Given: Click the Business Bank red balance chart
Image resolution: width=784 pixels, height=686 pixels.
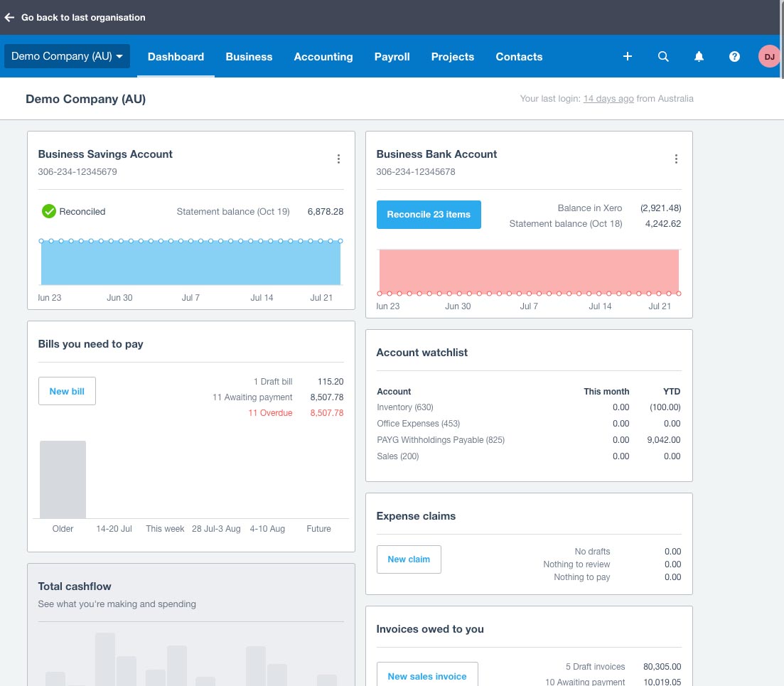Looking at the screenshot, I should [529, 271].
